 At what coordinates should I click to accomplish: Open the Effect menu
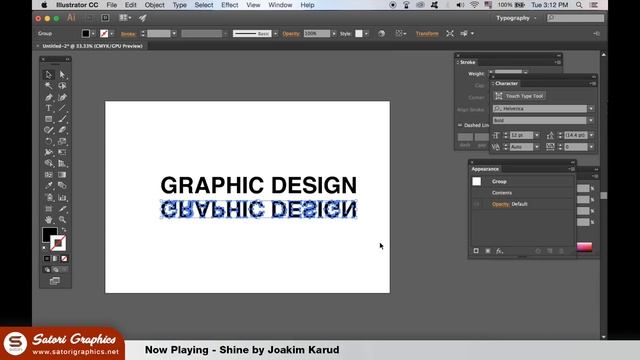tap(229, 5)
